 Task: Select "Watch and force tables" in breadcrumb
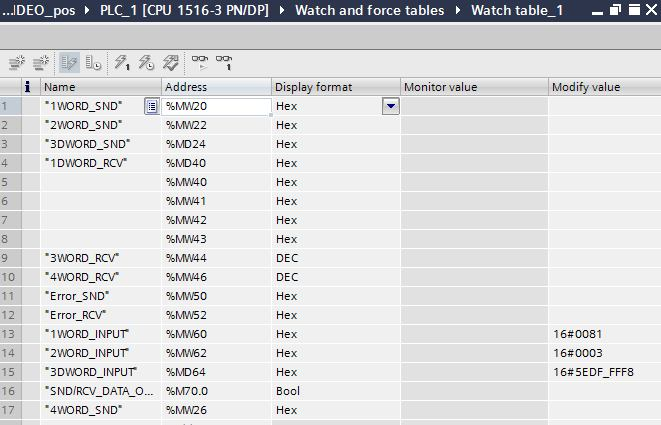371,10
